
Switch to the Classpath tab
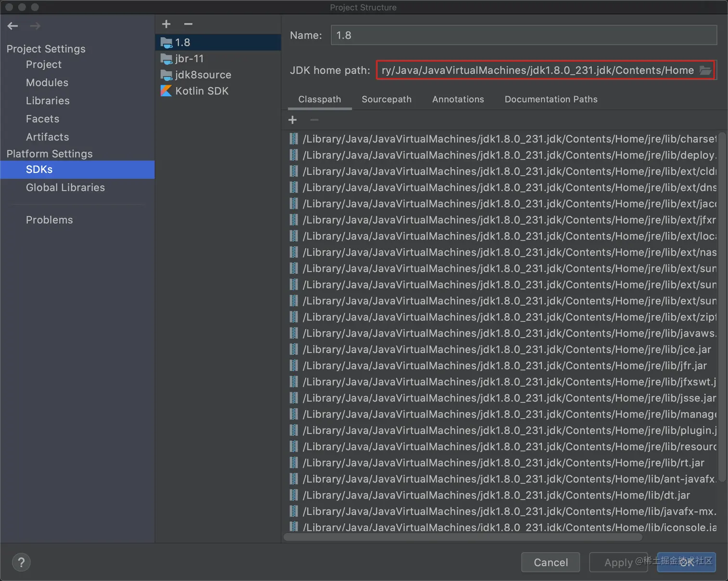tap(320, 99)
